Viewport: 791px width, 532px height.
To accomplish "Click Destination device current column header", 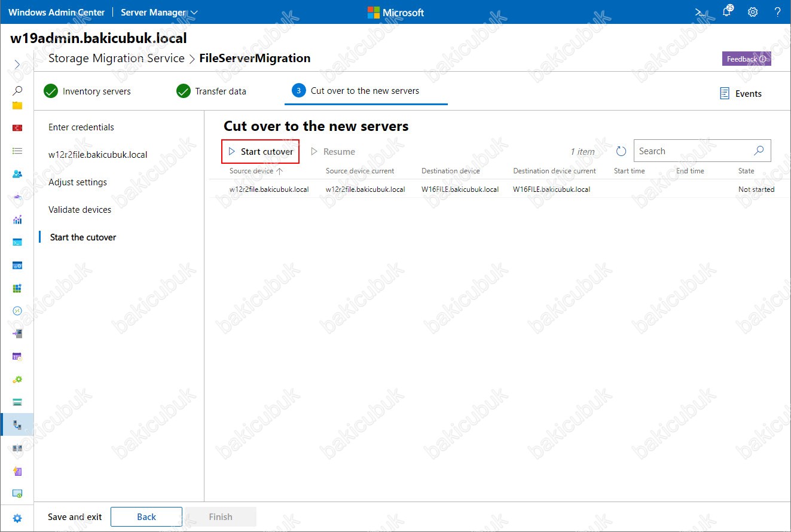I will coord(555,171).
